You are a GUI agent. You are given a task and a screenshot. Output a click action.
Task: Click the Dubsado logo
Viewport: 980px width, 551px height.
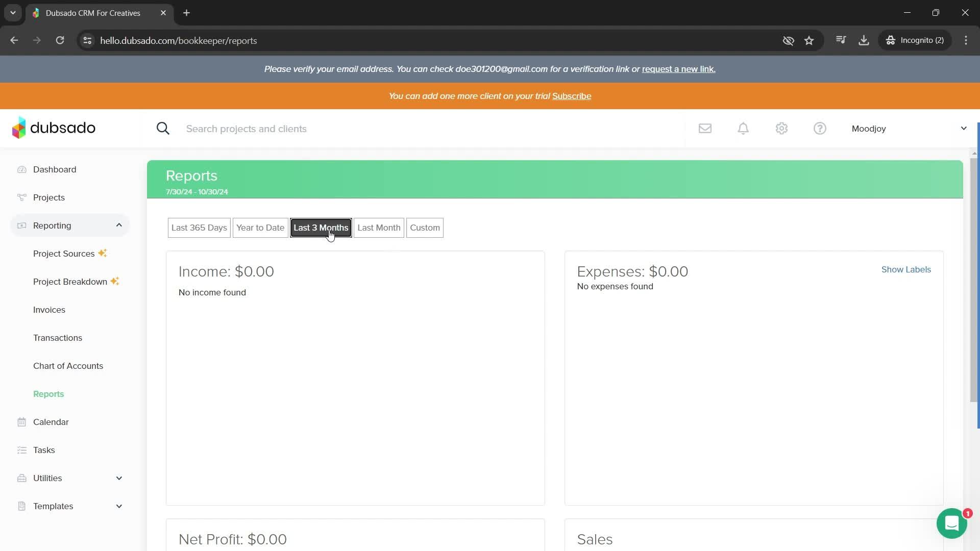(54, 128)
